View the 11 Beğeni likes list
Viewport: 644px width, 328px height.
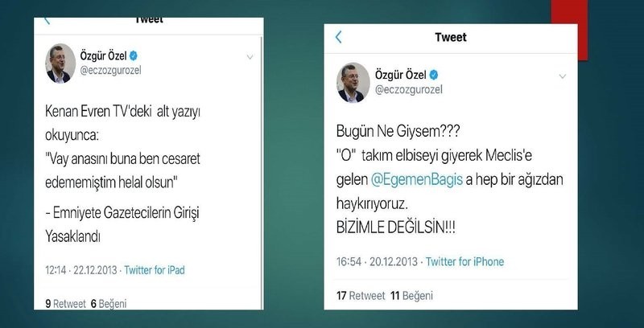pyautogui.click(x=411, y=296)
